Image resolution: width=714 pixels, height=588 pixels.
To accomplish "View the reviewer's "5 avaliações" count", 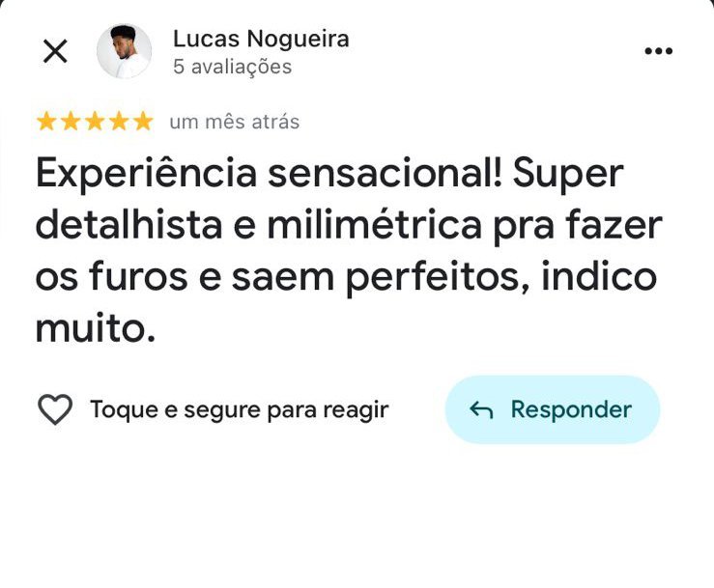I will (232, 67).
